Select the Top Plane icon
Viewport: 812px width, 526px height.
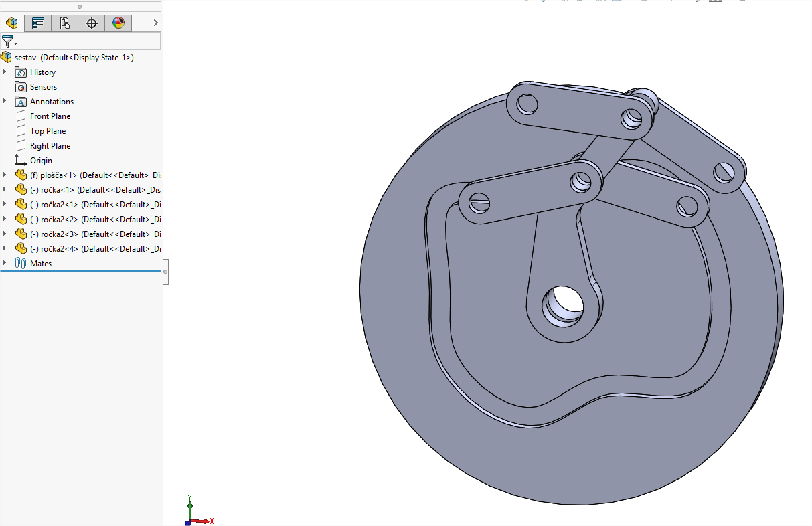click(x=21, y=131)
